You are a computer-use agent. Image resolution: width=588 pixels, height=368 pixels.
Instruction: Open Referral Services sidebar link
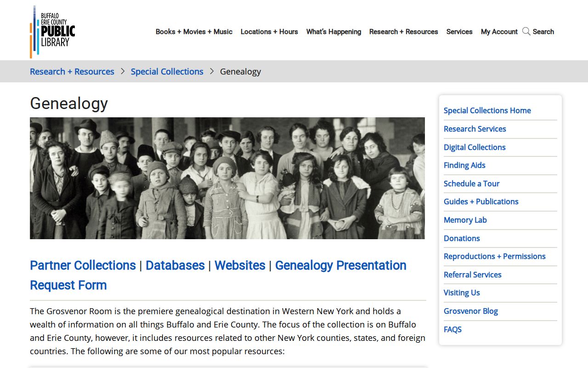click(x=473, y=275)
